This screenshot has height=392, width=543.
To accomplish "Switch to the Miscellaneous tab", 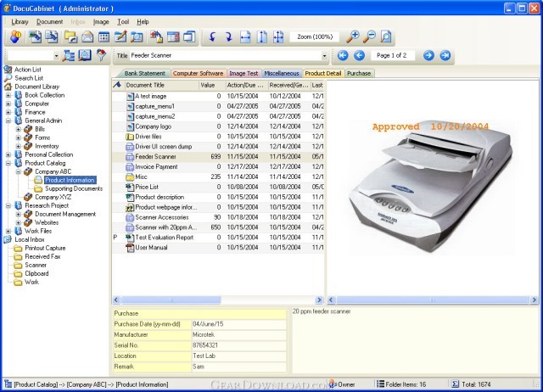I will 281,74.
